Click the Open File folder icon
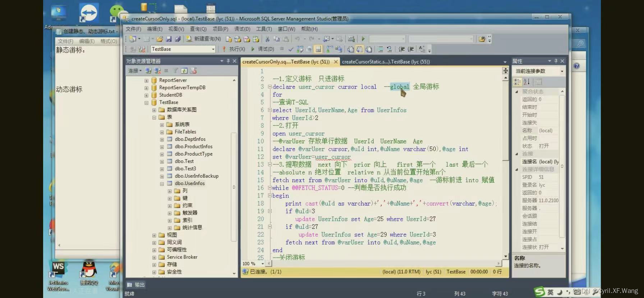 coord(160,39)
